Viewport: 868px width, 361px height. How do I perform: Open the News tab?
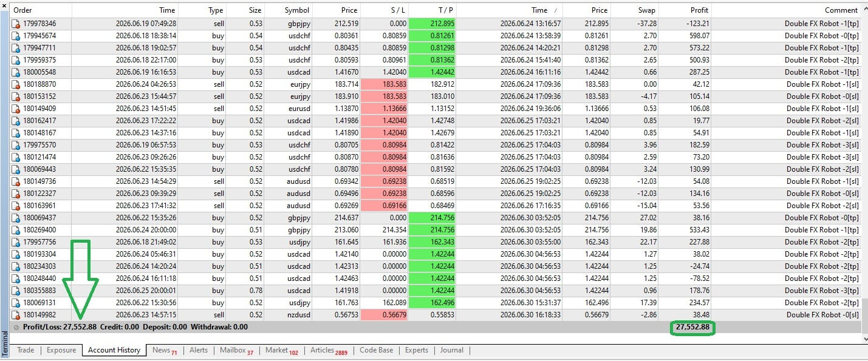pos(165,350)
